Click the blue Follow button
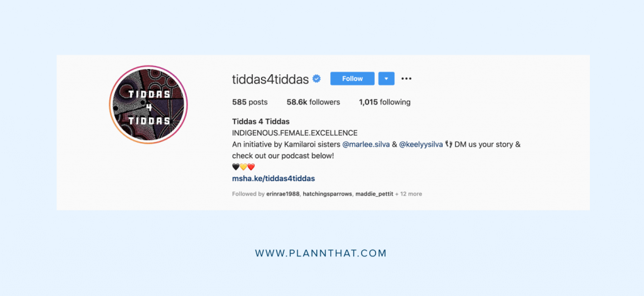This screenshot has height=296, width=644. click(x=352, y=79)
